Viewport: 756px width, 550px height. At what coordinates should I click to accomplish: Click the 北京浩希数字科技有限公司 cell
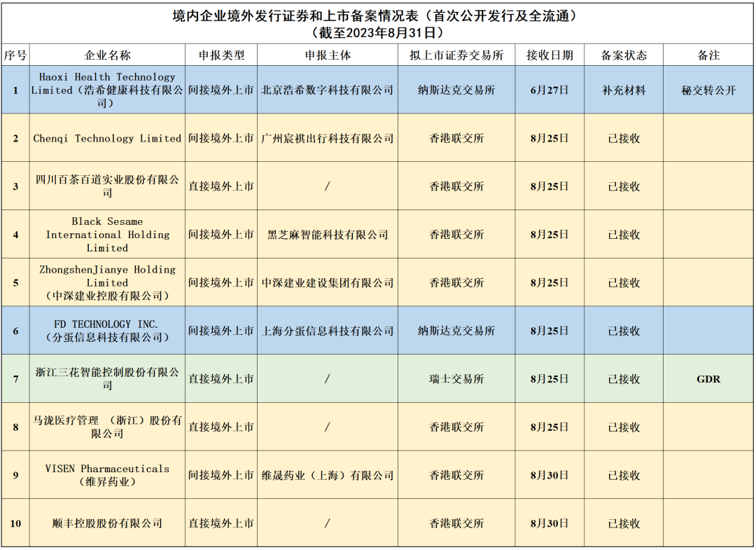coord(328,90)
